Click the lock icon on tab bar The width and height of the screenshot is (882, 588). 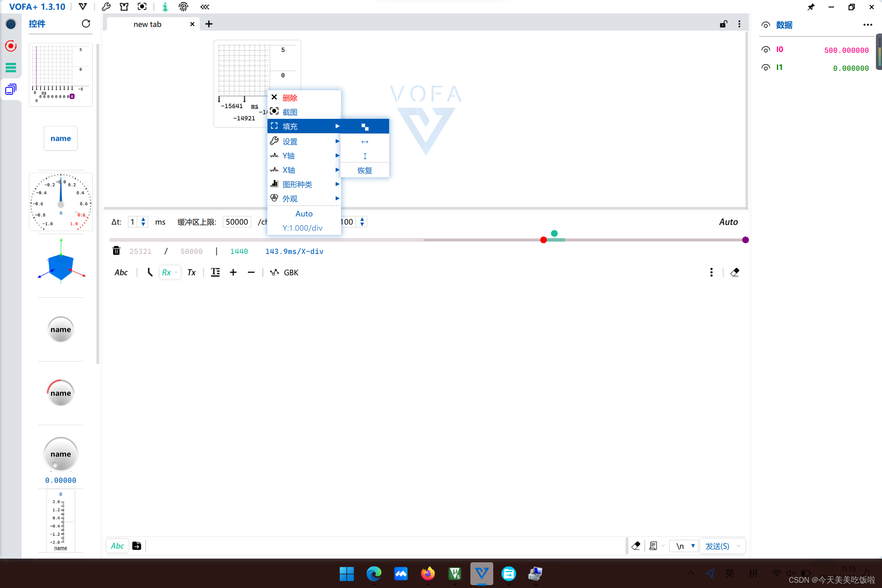(723, 24)
